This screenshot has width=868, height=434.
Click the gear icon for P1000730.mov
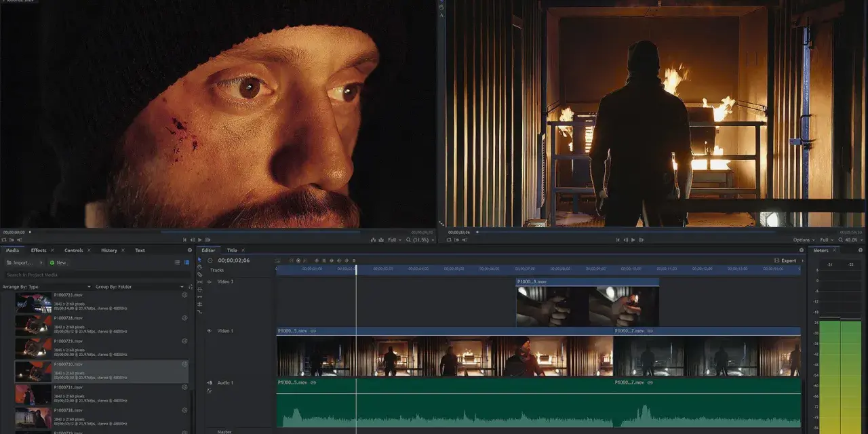(x=184, y=364)
